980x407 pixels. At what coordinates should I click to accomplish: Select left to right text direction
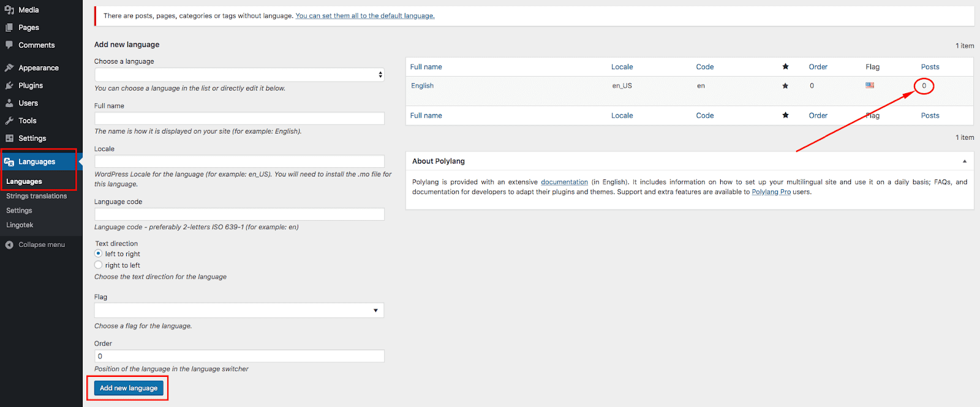(98, 254)
